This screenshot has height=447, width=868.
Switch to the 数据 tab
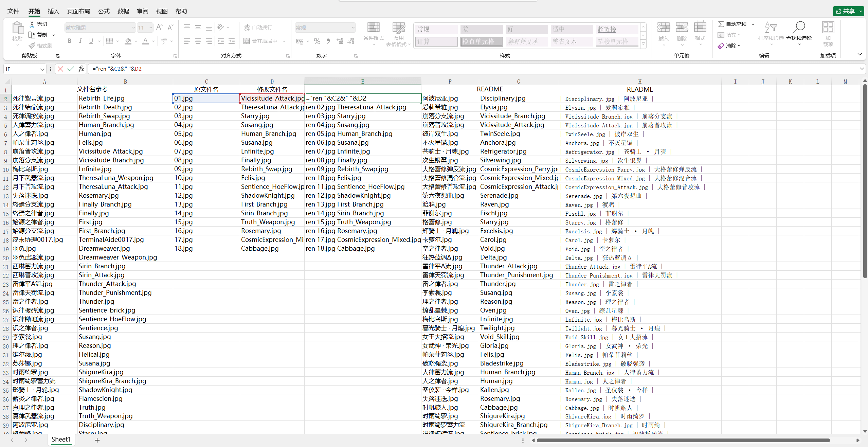pos(123,11)
